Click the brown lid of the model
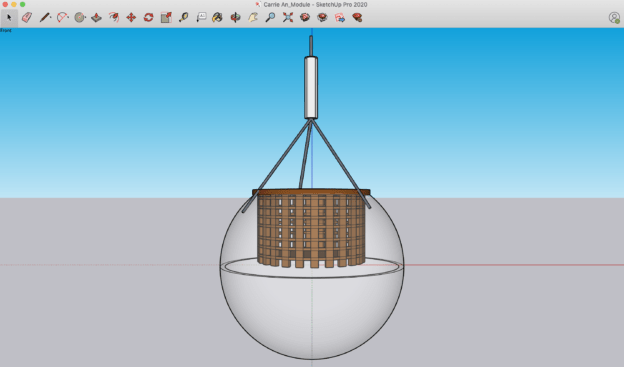 coord(311,192)
